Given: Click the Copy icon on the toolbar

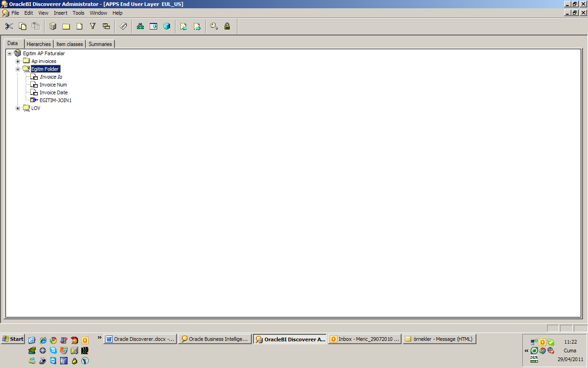Looking at the screenshot, I should click(22, 26).
